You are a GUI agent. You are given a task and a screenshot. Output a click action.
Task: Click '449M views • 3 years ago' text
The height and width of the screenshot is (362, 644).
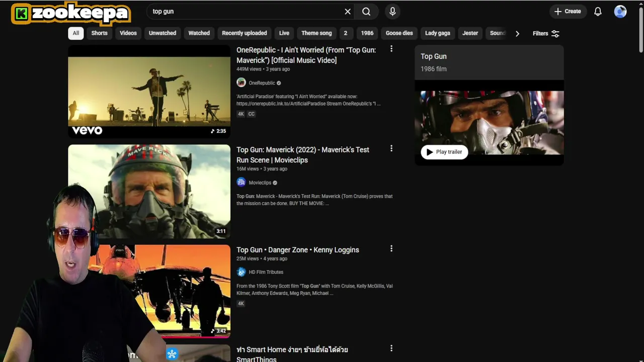point(263,69)
